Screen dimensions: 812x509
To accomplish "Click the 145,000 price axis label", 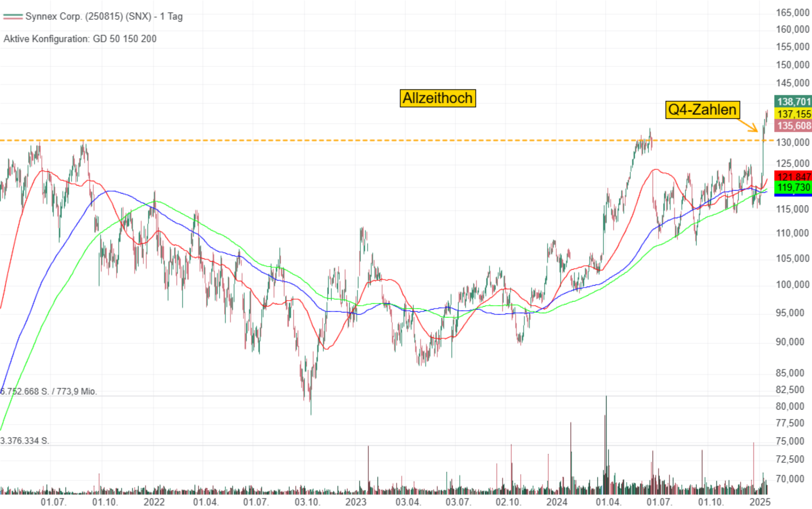I will 793,83.
